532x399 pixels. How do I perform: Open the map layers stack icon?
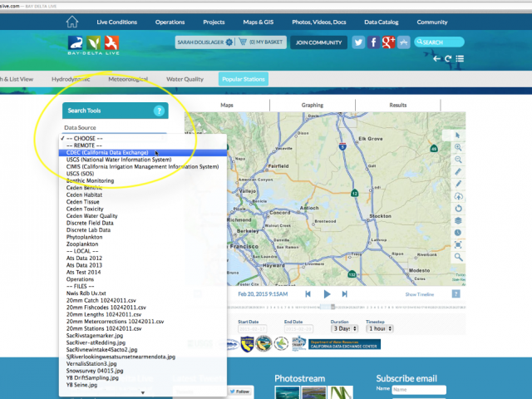458,220
